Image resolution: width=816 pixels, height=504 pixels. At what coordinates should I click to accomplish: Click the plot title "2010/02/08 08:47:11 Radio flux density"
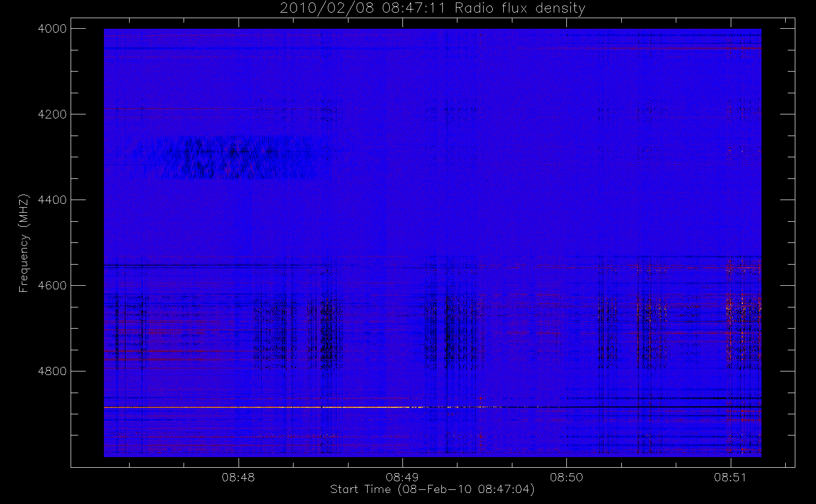click(433, 9)
